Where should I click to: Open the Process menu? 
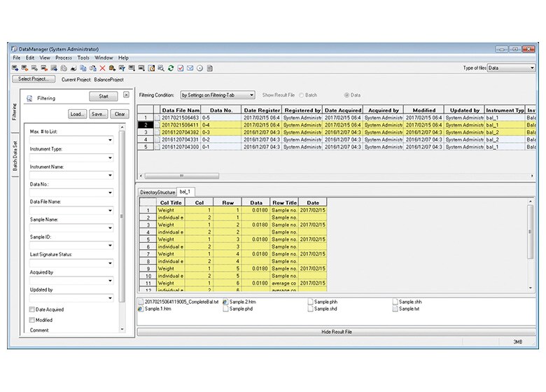pyautogui.click(x=64, y=57)
